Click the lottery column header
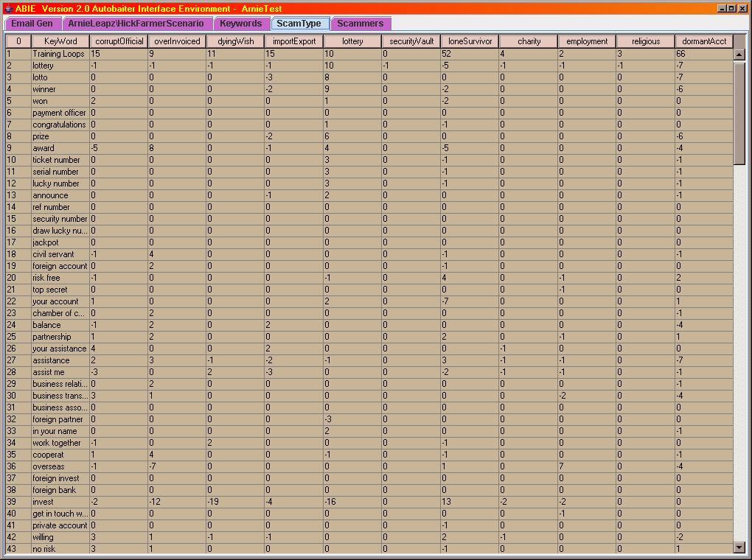Image resolution: width=752 pixels, height=560 pixels. [352, 41]
